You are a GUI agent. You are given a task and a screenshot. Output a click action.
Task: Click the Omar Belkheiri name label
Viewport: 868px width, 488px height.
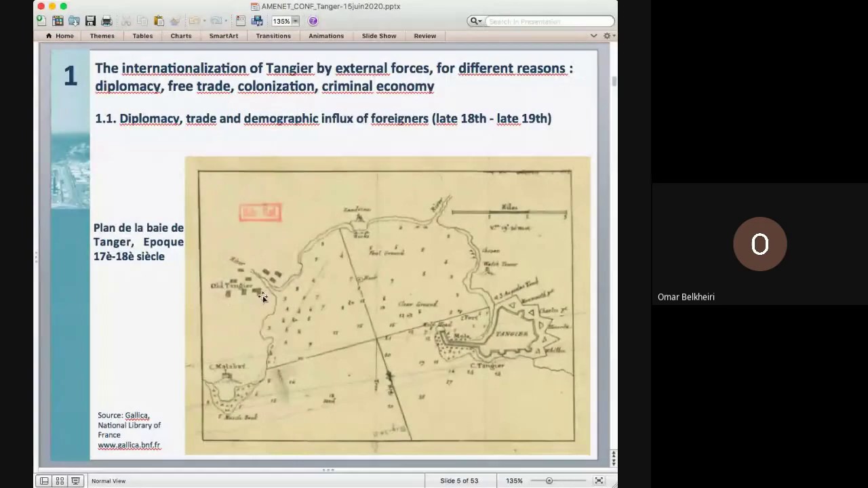(x=686, y=297)
